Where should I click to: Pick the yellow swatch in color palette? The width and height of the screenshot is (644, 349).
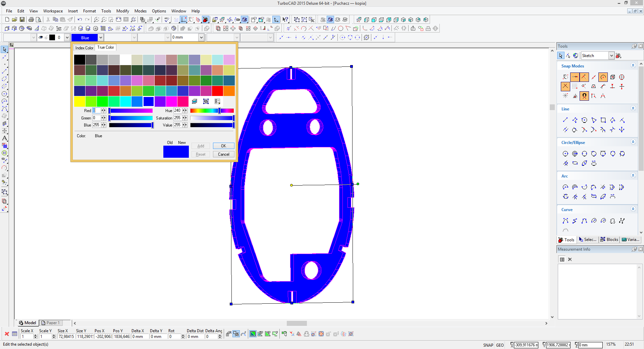click(x=79, y=101)
